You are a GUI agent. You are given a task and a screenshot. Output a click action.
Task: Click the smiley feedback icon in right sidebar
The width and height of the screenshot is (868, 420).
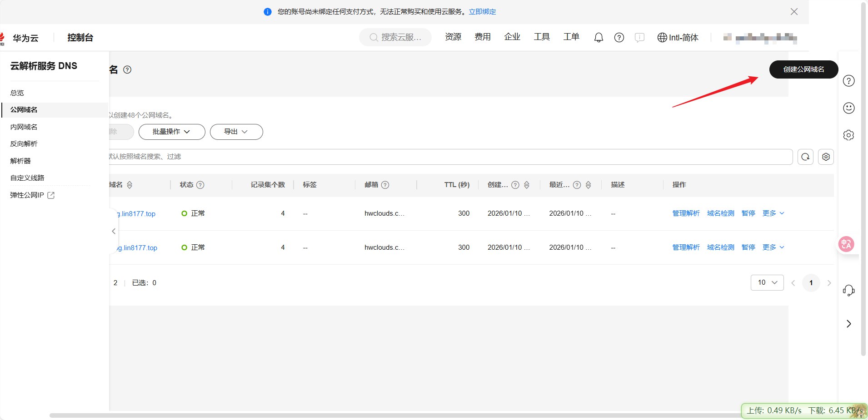pyautogui.click(x=848, y=108)
